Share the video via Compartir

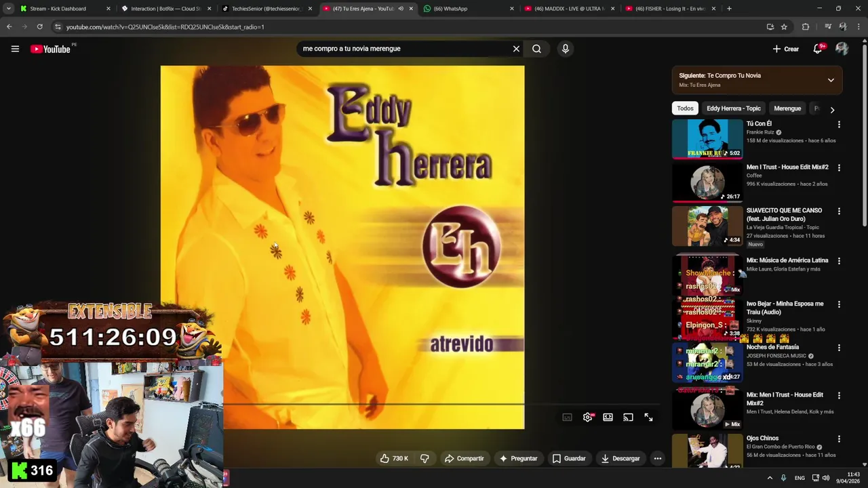point(464,459)
